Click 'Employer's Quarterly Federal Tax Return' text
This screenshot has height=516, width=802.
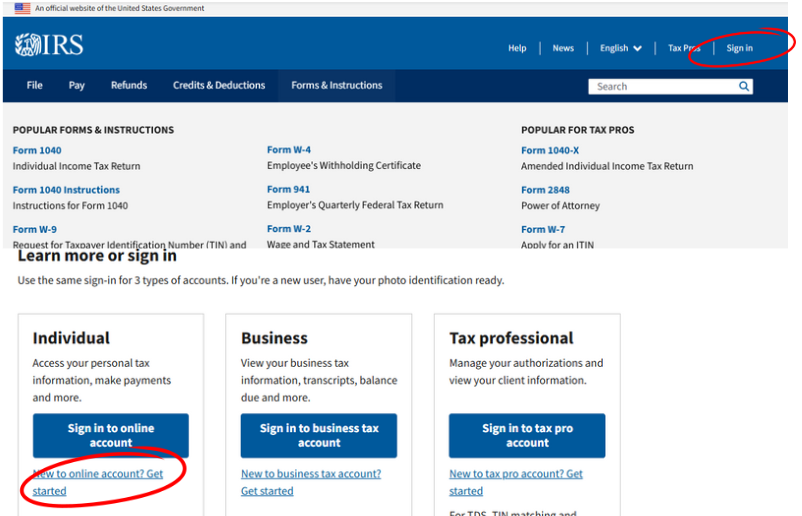355,205
